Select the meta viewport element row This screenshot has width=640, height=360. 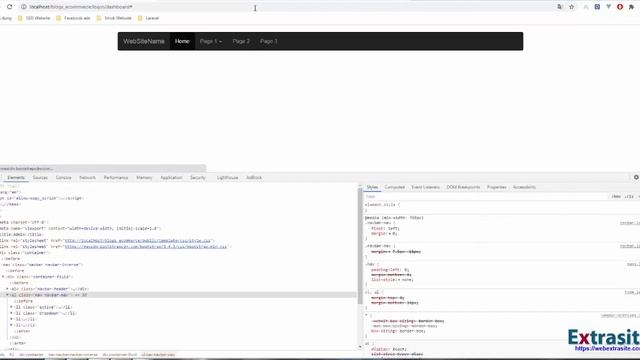pyautogui.click(x=178, y=228)
